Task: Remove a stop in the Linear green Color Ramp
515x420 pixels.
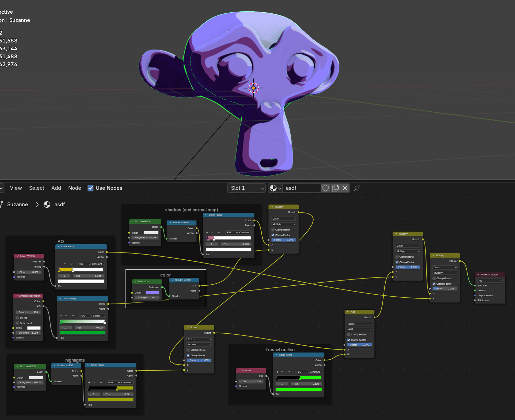Action: point(66,316)
